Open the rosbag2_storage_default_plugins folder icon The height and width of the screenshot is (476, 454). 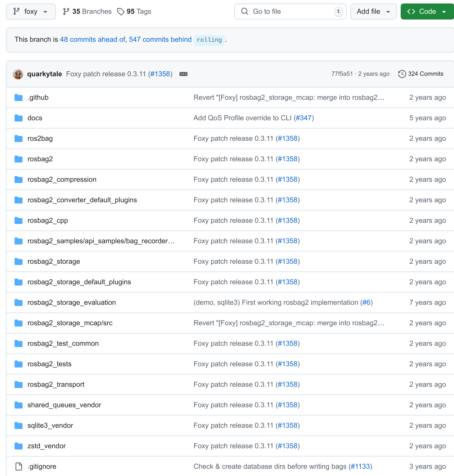(19, 282)
